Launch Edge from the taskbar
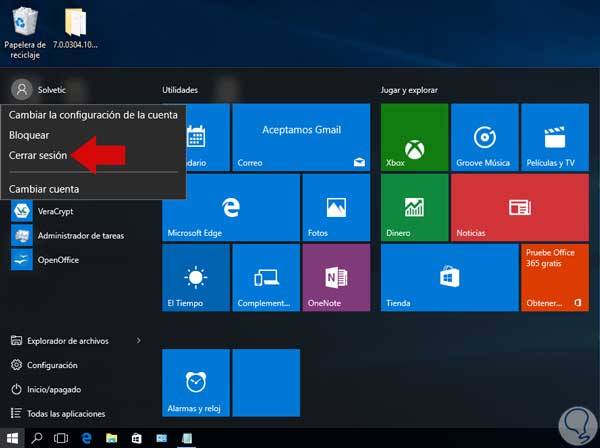The height and width of the screenshot is (448, 600). click(x=86, y=438)
